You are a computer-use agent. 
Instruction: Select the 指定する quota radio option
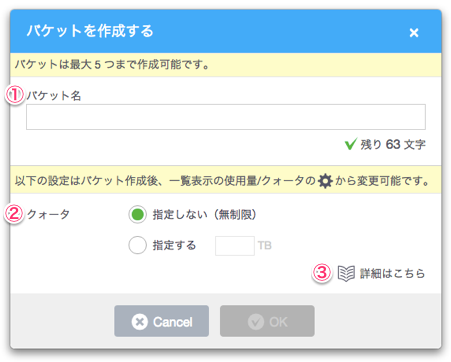(137, 245)
